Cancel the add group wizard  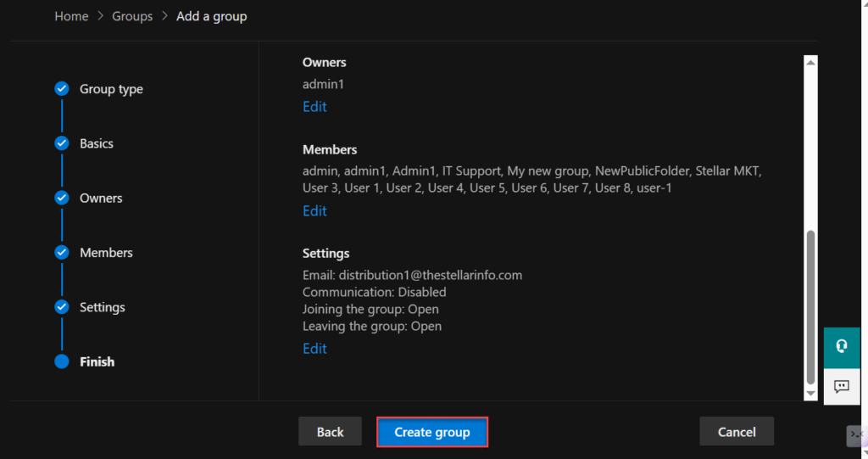coord(737,432)
